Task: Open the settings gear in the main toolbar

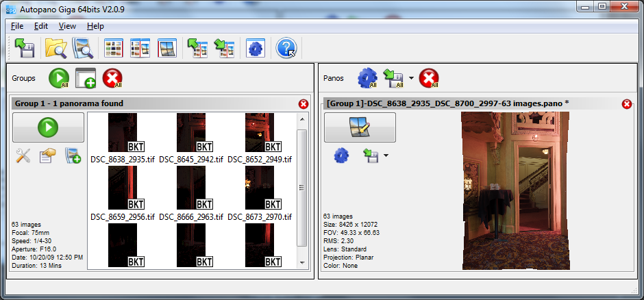Action: 256,48
